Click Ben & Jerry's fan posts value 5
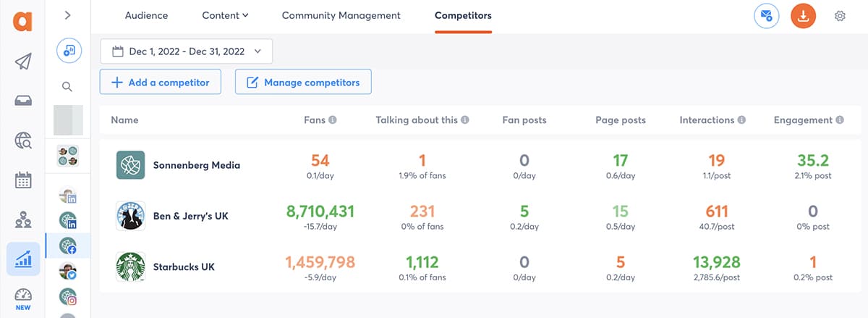Viewport: 868px width, 318px height. (x=524, y=212)
